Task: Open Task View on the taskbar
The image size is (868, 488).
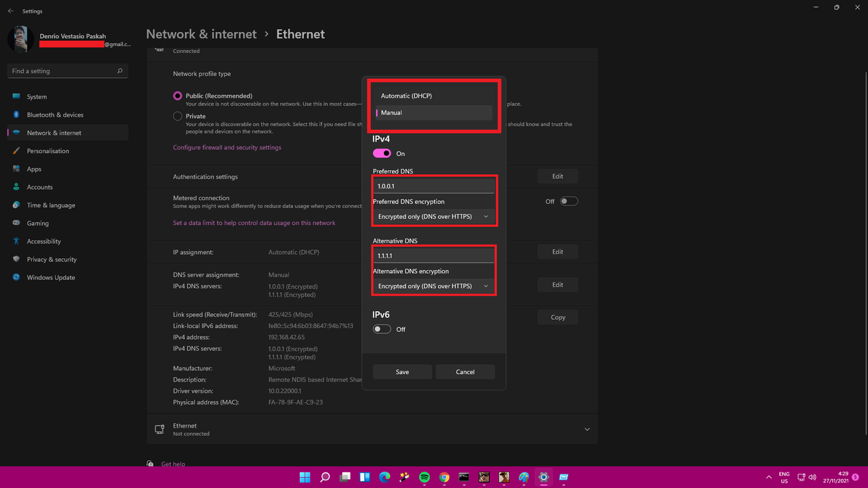Action: [x=345, y=477]
